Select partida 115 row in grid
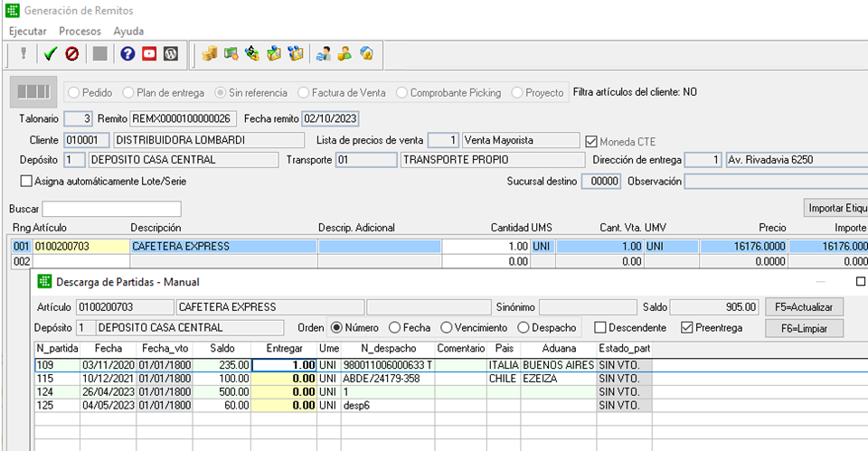This screenshot has width=868, height=451. 45,379
